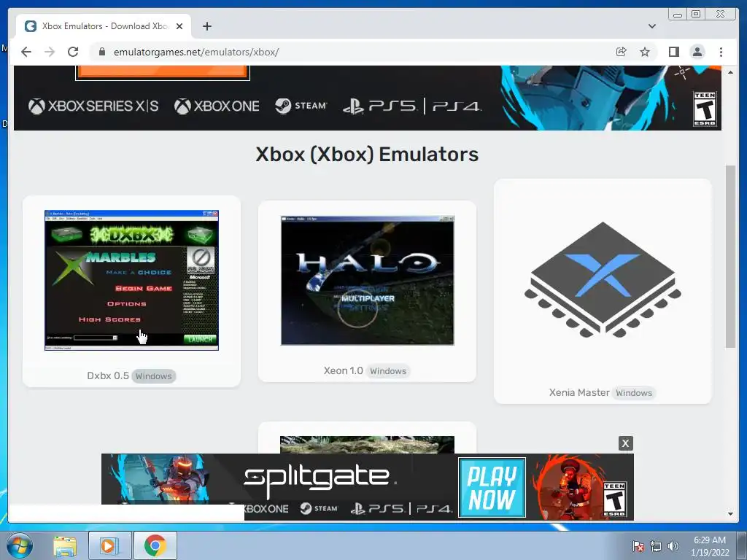Screen dimensions: 747x560
Task: Open the Dxbx 0.5 screenshot thumbnail
Action: click(x=131, y=281)
